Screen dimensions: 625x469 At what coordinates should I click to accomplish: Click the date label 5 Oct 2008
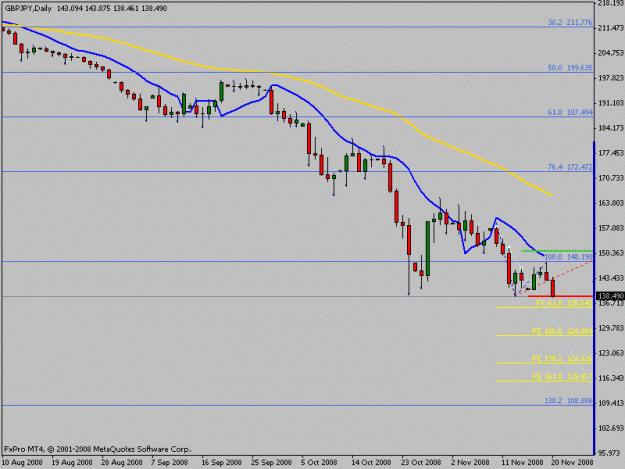point(319,462)
